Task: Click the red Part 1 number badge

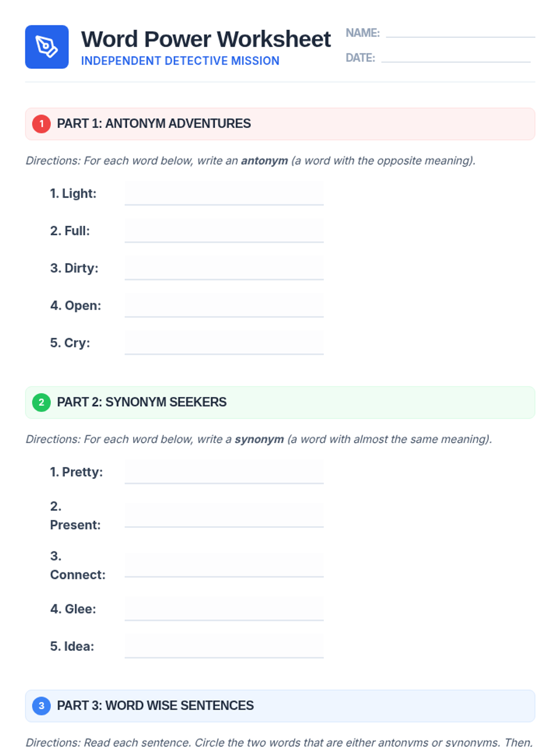Action: 42,124
